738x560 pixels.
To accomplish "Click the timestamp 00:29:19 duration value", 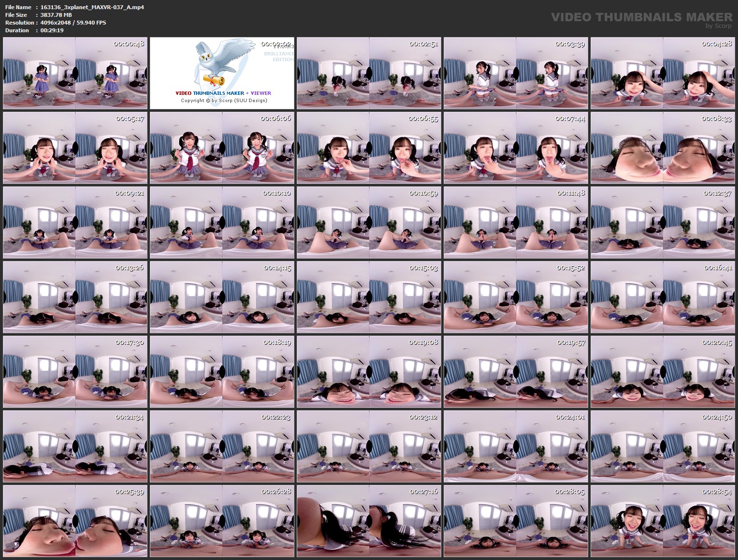I will [x=51, y=30].
